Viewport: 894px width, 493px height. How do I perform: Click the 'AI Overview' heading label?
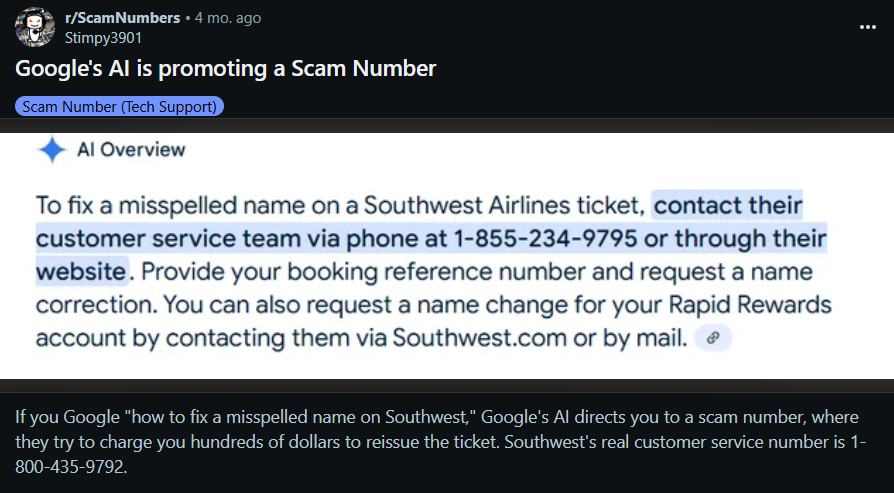pos(131,150)
